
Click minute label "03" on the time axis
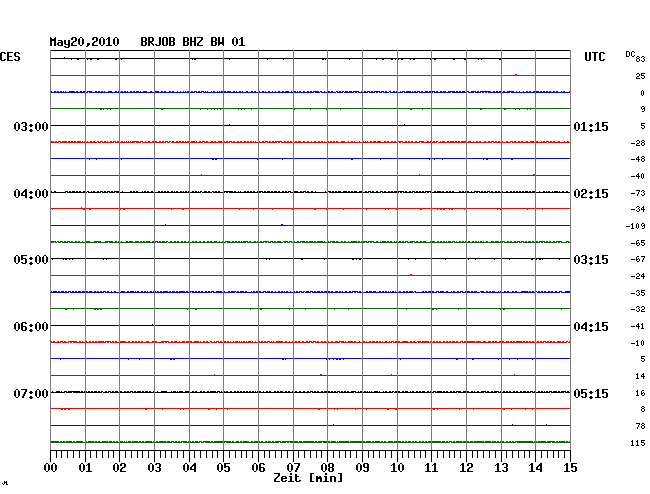[x=154, y=468]
